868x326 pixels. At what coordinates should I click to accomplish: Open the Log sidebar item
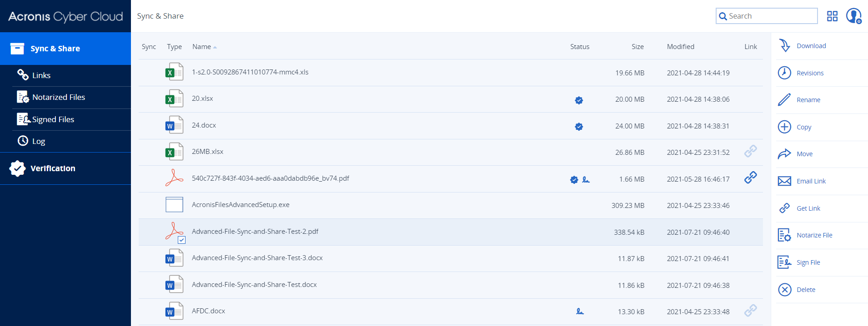pyautogui.click(x=39, y=141)
